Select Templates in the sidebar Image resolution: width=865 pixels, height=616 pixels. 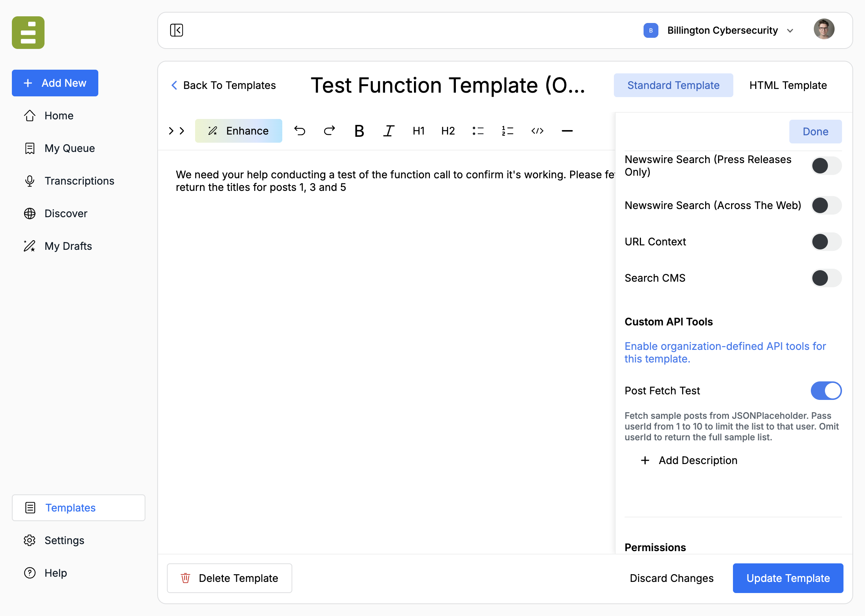pos(79,507)
